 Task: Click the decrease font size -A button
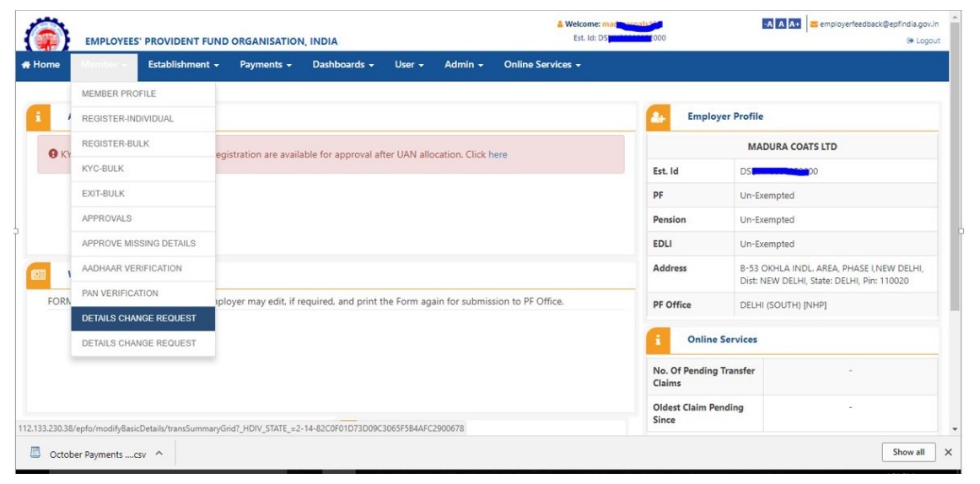767,24
